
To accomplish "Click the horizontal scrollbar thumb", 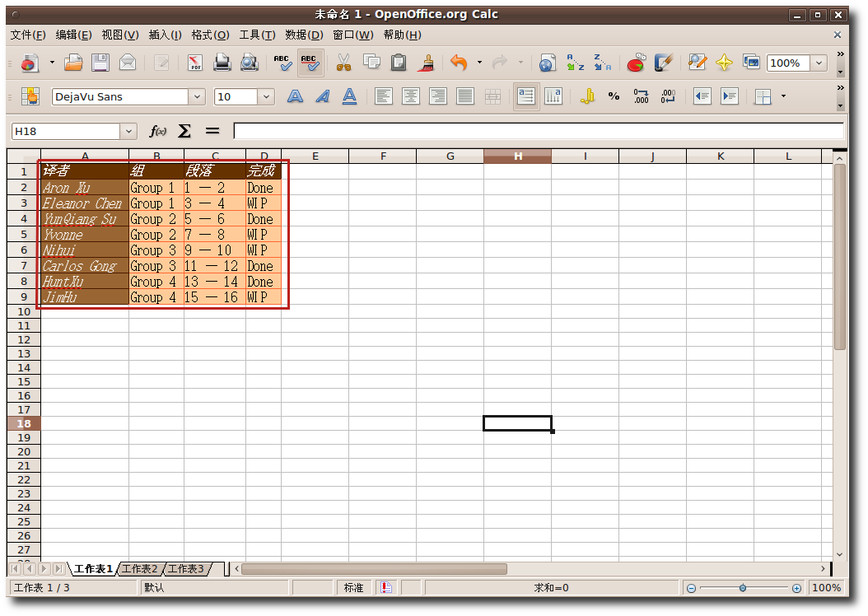I will click(x=374, y=569).
